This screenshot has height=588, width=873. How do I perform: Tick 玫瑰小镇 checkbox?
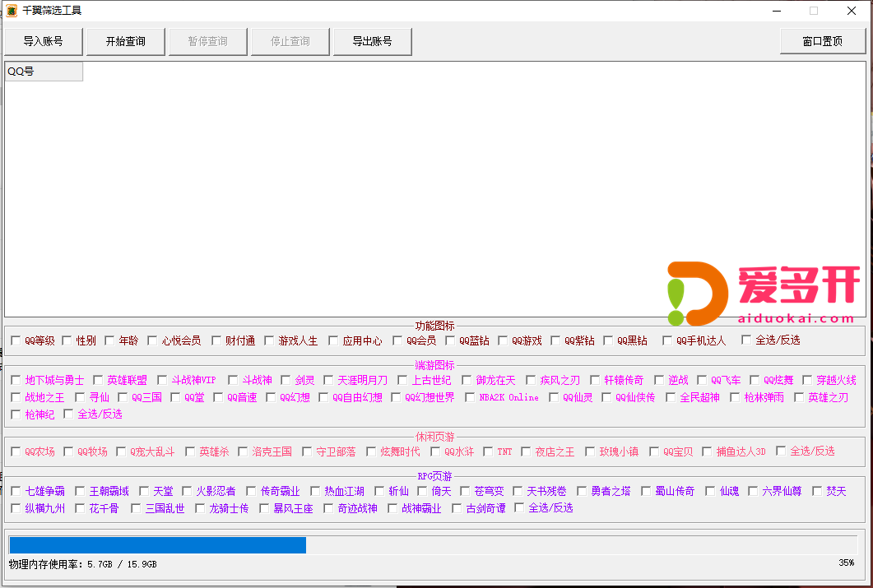pos(590,451)
